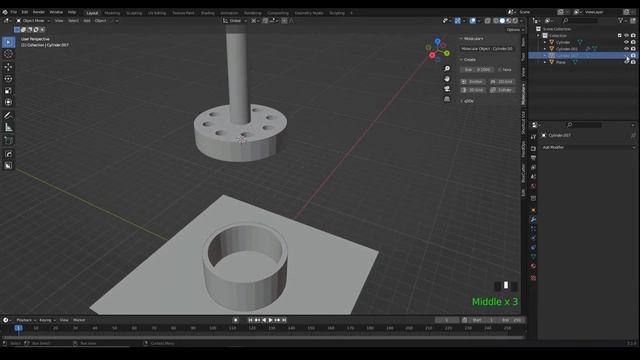Open outliner filter funnel icon
The height and width of the screenshot is (360, 640).
tap(621, 20)
